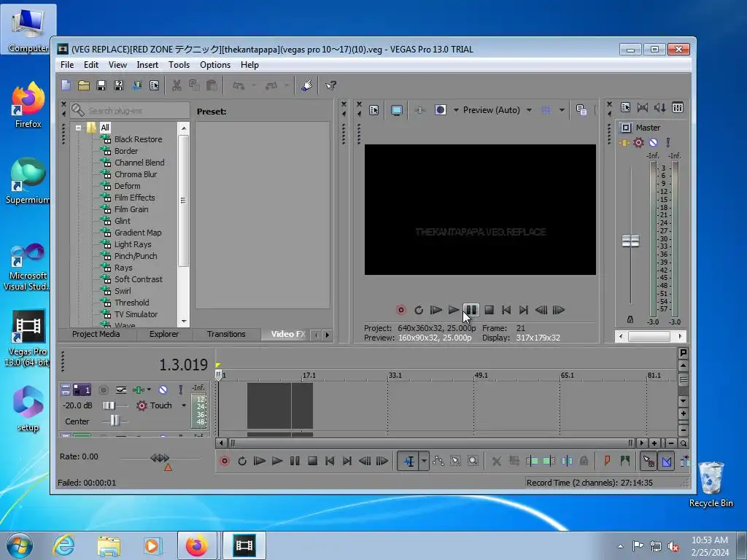Screen dimensions: 747x560
Task: Click the Master volume fader handle
Action: pyautogui.click(x=631, y=241)
